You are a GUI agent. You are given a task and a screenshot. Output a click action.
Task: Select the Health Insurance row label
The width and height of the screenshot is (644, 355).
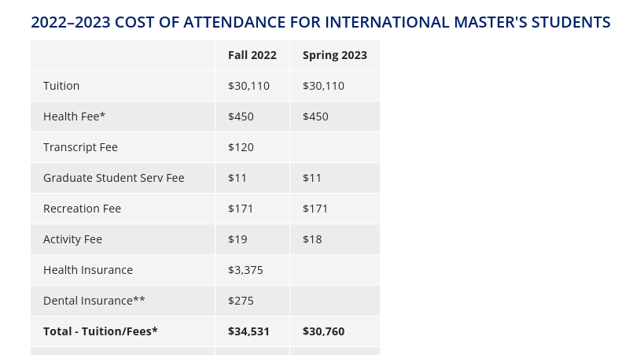pyautogui.click(x=88, y=270)
